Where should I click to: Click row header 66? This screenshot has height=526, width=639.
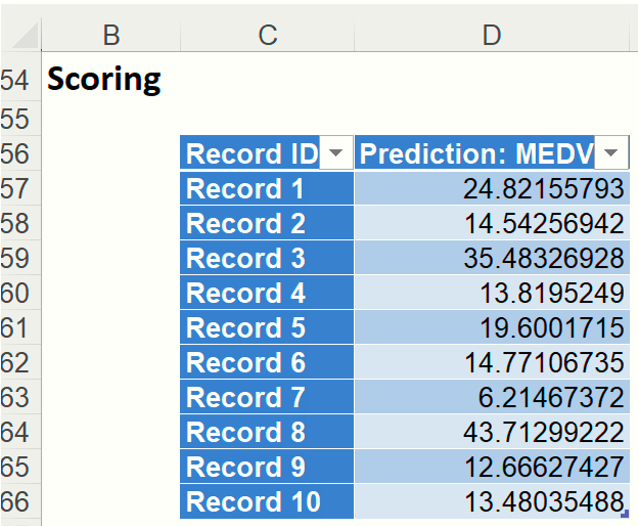[x=17, y=502]
